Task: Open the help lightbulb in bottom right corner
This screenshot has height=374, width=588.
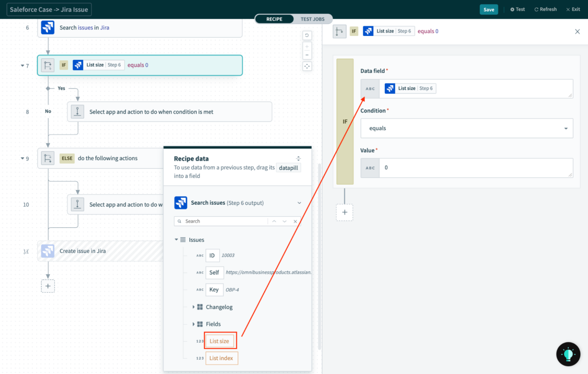Action: click(568, 354)
